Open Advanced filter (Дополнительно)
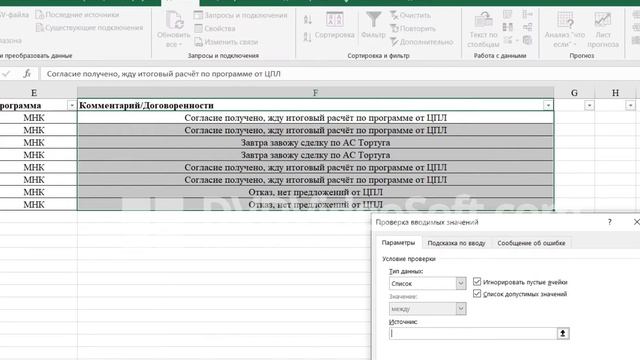Screen dimensions: 640x360 click(422, 42)
